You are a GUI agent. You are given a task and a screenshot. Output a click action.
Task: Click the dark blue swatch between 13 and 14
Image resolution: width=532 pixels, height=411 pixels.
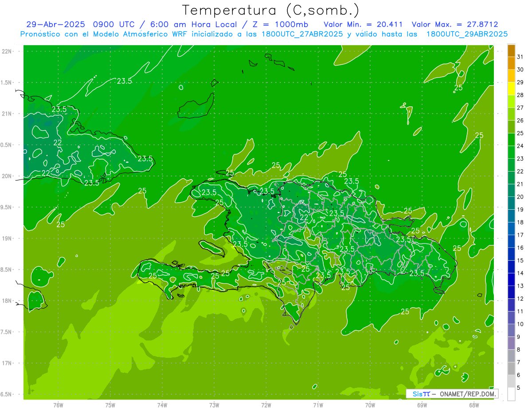point(511,279)
